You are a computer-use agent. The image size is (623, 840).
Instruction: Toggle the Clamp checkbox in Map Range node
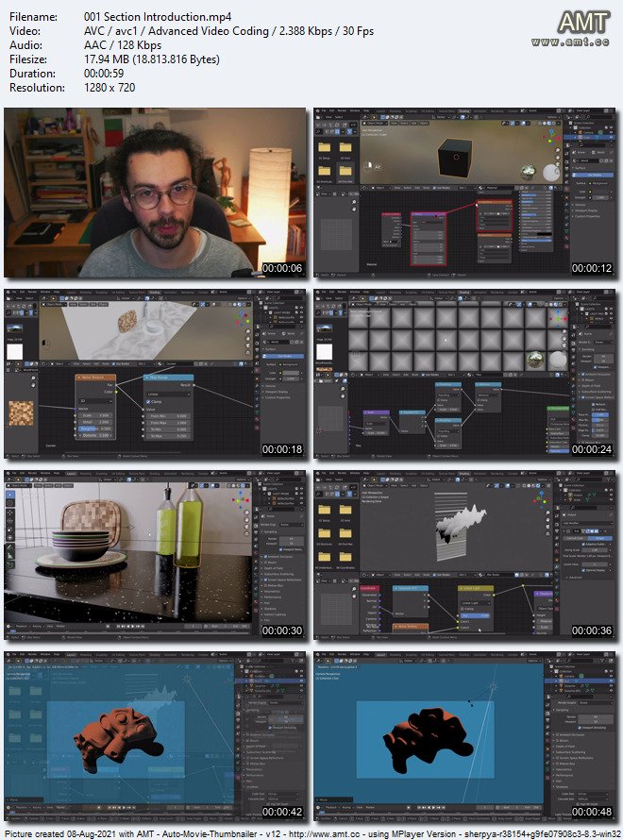(x=148, y=402)
